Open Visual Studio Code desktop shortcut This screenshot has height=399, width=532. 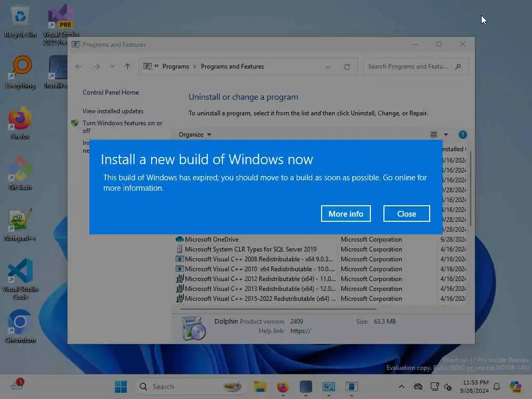point(20,279)
